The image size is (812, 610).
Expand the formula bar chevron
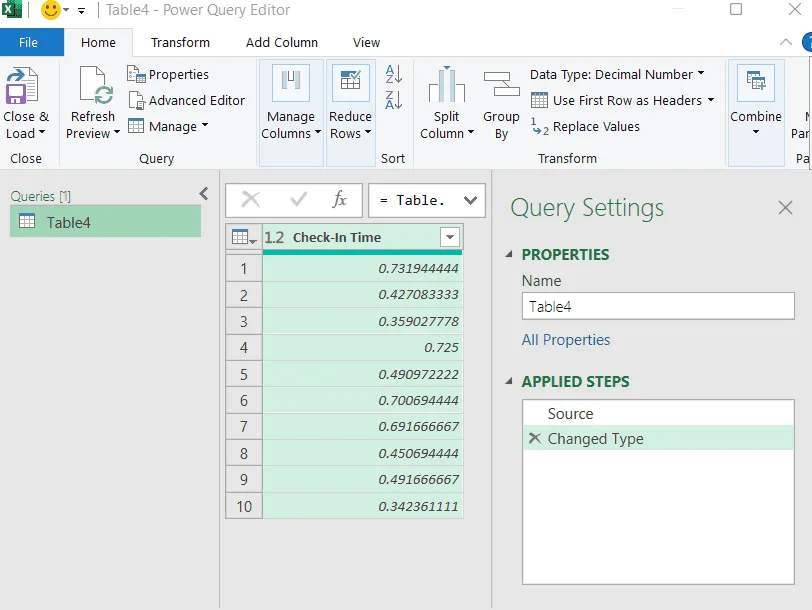[x=470, y=200]
